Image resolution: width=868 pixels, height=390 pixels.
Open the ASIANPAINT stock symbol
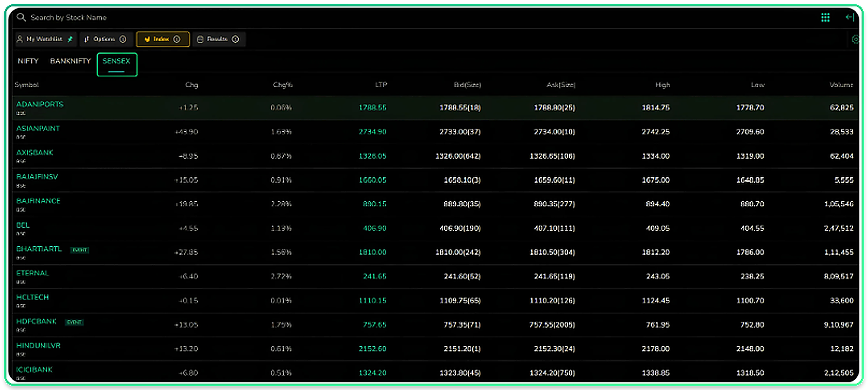coord(38,128)
